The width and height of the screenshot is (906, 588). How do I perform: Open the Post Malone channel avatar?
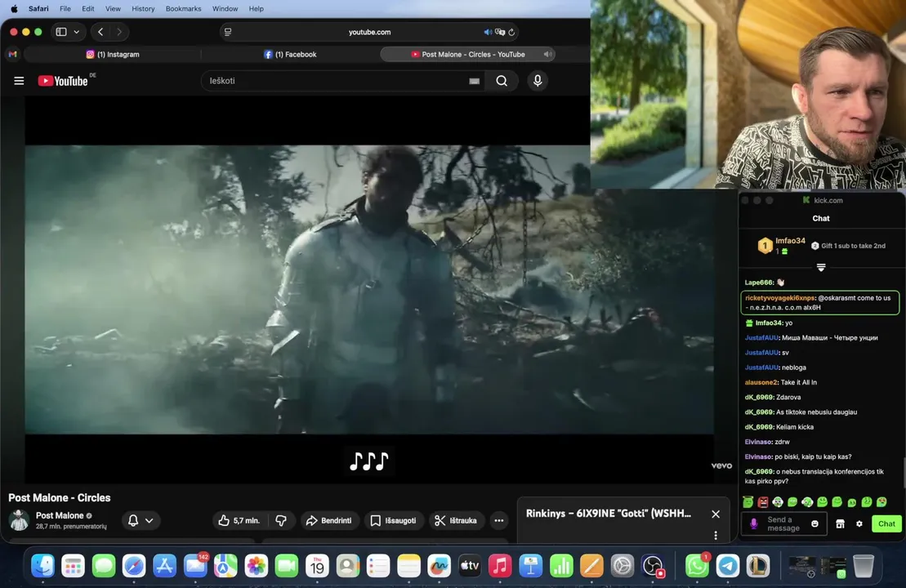coord(19,520)
